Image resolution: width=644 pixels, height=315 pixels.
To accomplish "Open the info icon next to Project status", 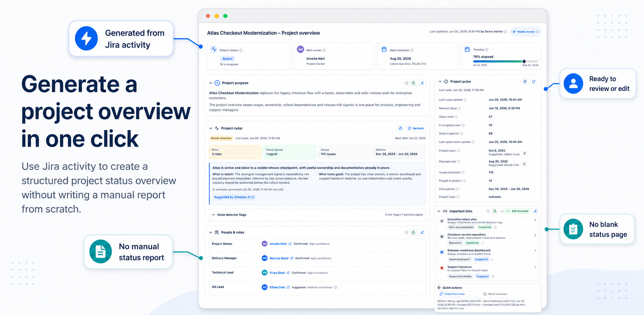I will click(241, 50).
